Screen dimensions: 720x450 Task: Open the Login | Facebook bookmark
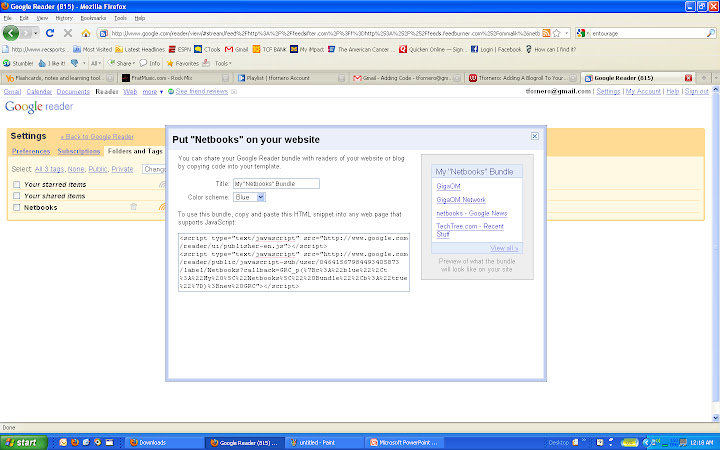click(x=496, y=49)
